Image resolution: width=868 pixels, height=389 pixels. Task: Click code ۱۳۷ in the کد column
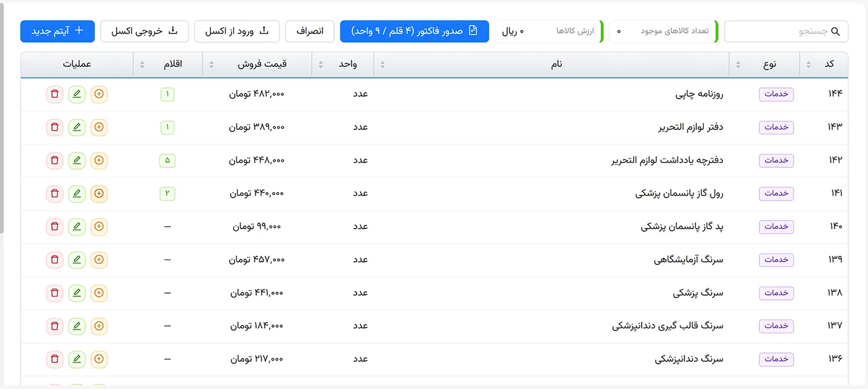(835, 326)
